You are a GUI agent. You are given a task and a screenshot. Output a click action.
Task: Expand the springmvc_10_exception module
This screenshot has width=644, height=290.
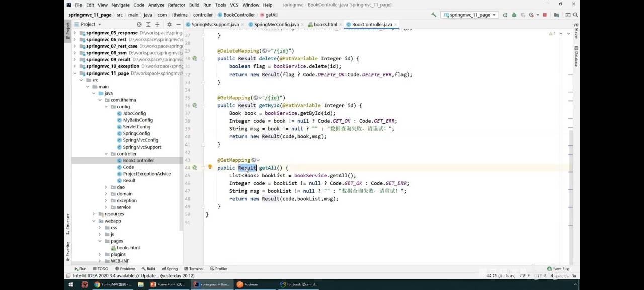75,66
